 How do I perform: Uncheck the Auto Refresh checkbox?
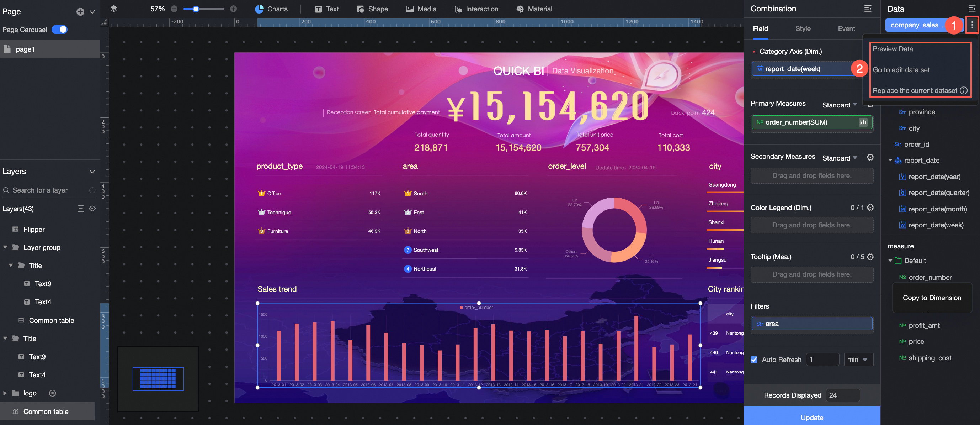pos(754,360)
